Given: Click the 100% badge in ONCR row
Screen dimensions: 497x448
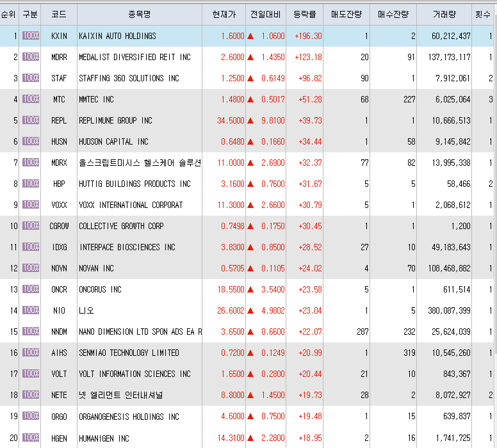Looking at the screenshot, I should pyautogui.click(x=31, y=289).
